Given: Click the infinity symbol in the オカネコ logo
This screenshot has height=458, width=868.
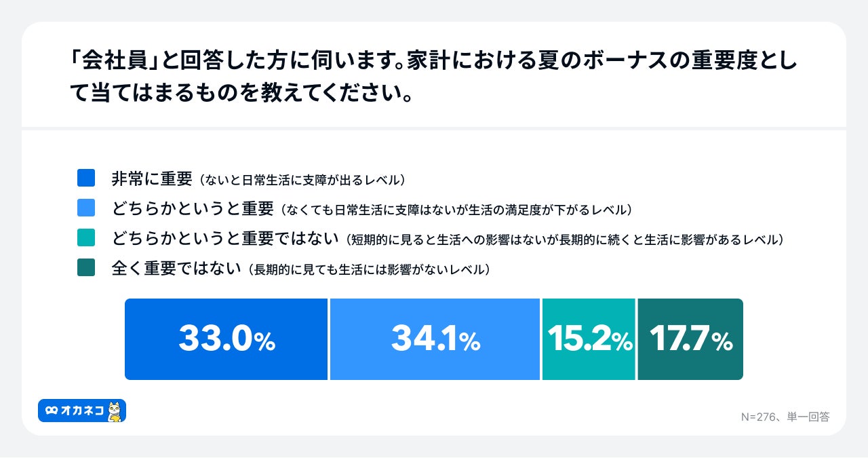Looking at the screenshot, I should [x=52, y=411].
